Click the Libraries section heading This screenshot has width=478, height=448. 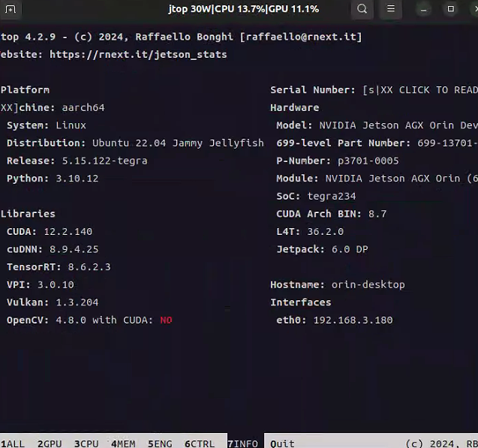(28, 214)
